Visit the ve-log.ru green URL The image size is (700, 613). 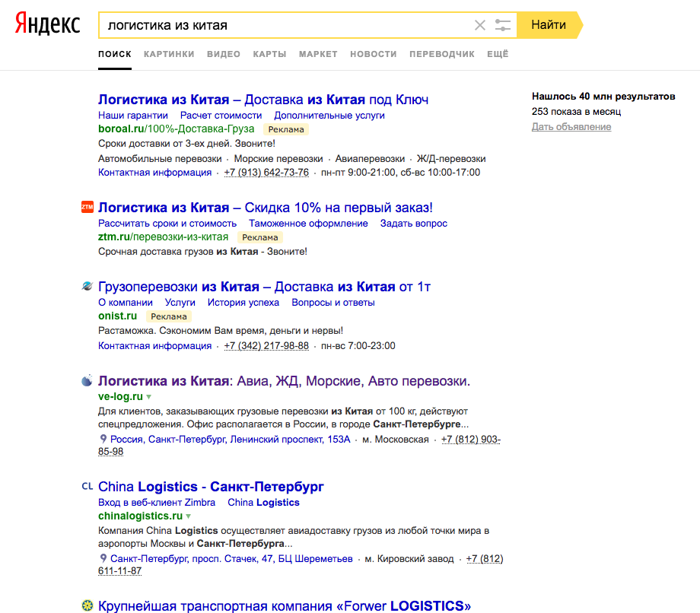click(120, 396)
